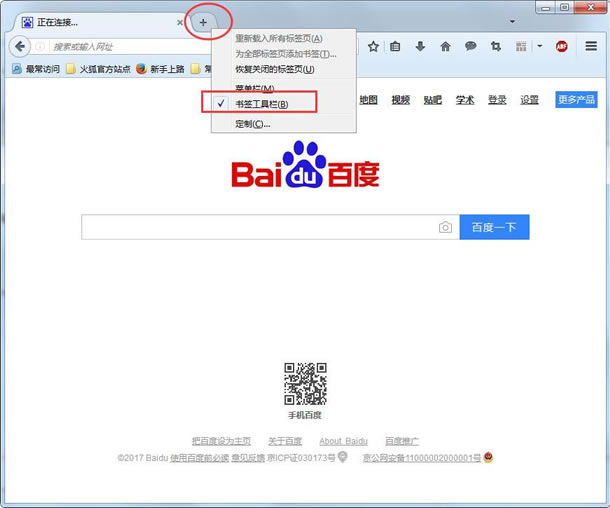This screenshot has width=610, height=508.
Task: Open the hamburger menu
Action: click(591, 46)
